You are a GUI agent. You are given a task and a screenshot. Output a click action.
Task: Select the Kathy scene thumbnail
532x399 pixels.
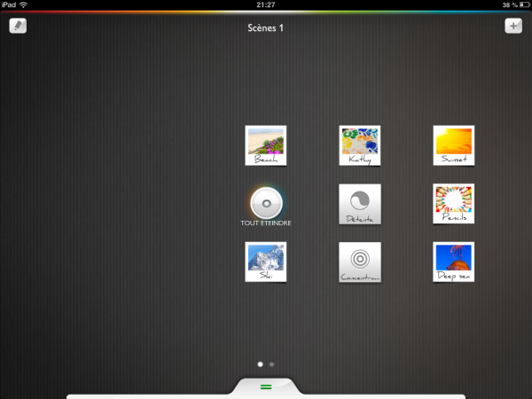point(360,145)
